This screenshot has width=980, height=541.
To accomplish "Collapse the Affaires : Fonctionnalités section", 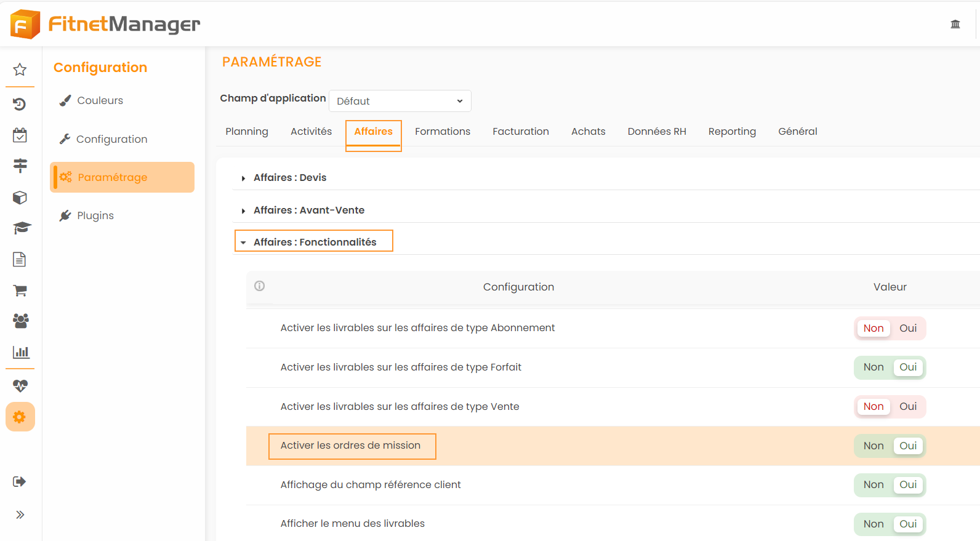I will click(314, 242).
